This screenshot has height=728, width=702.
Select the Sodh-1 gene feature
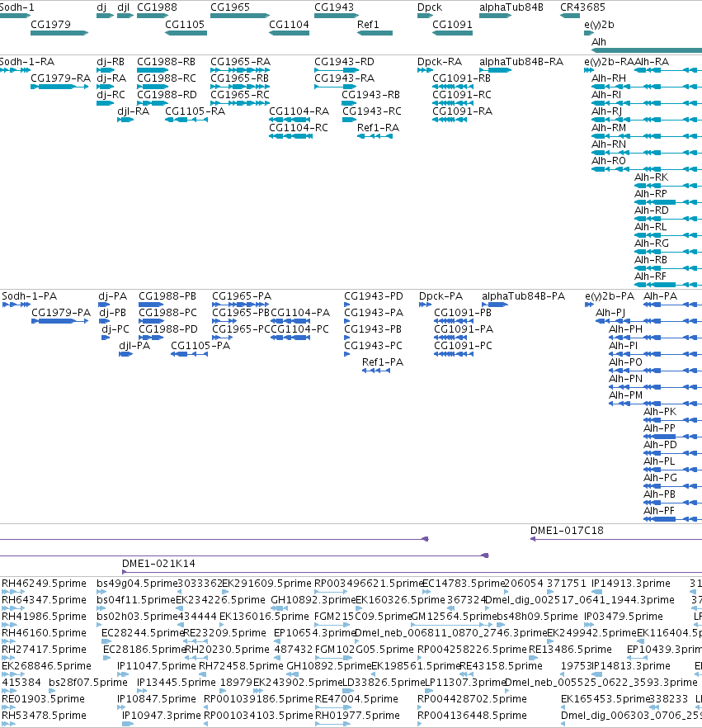(16, 16)
